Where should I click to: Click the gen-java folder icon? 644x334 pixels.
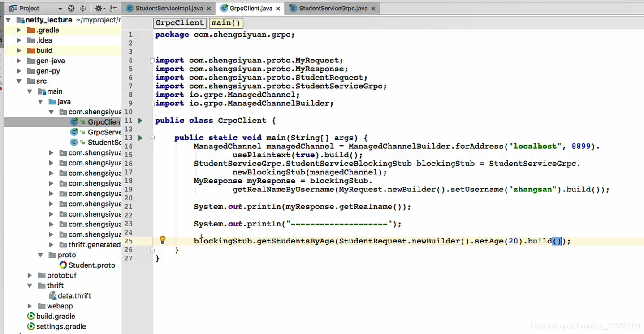[x=31, y=61]
